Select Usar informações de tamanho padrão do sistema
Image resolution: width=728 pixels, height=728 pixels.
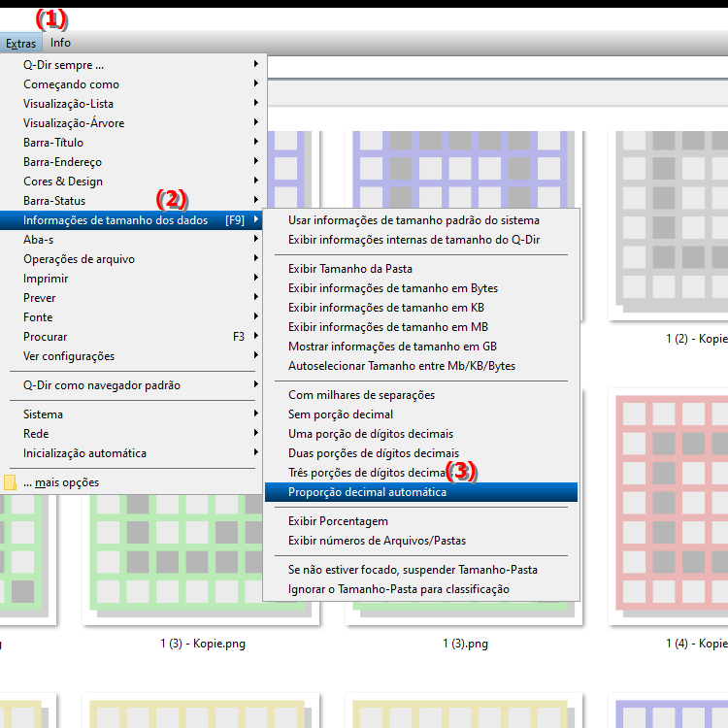click(x=414, y=220)
